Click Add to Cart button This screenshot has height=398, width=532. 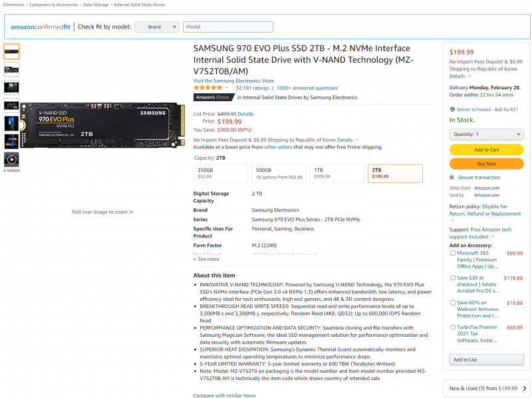pyautogui.click(x=487, y=150)
